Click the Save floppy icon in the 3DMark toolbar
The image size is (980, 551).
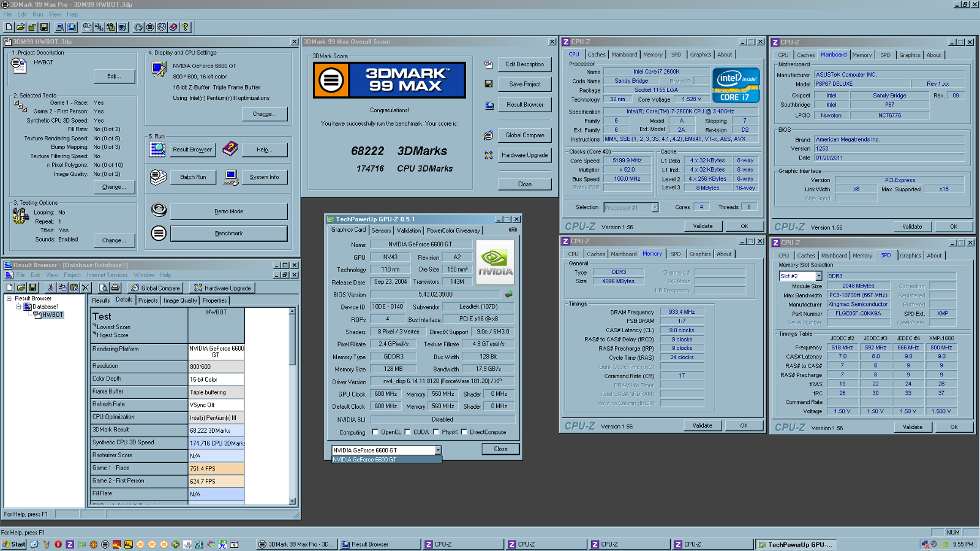coord(43,27)
